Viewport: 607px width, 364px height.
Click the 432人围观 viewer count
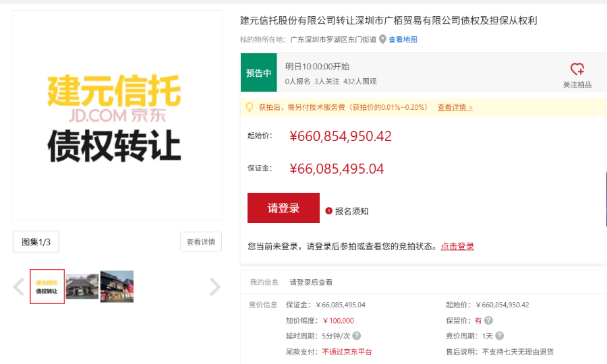360,82
